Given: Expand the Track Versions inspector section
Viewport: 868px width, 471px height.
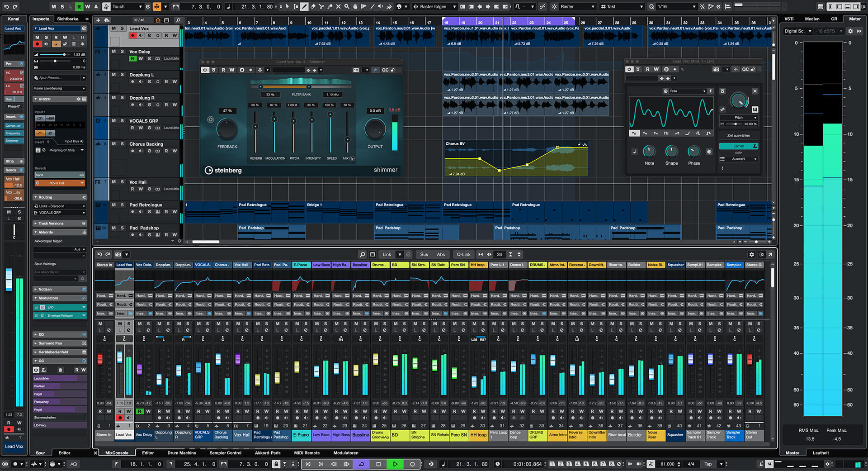Looking at the screenshot, I should (60, 224).
